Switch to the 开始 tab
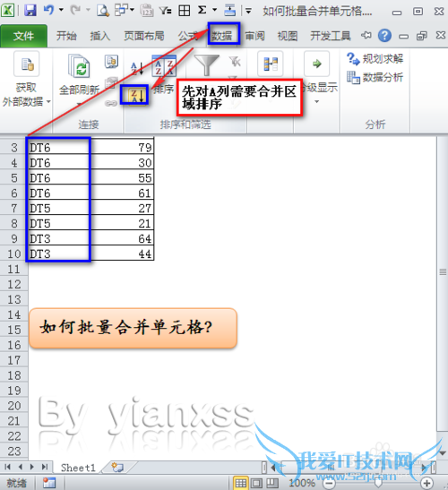 66,36
